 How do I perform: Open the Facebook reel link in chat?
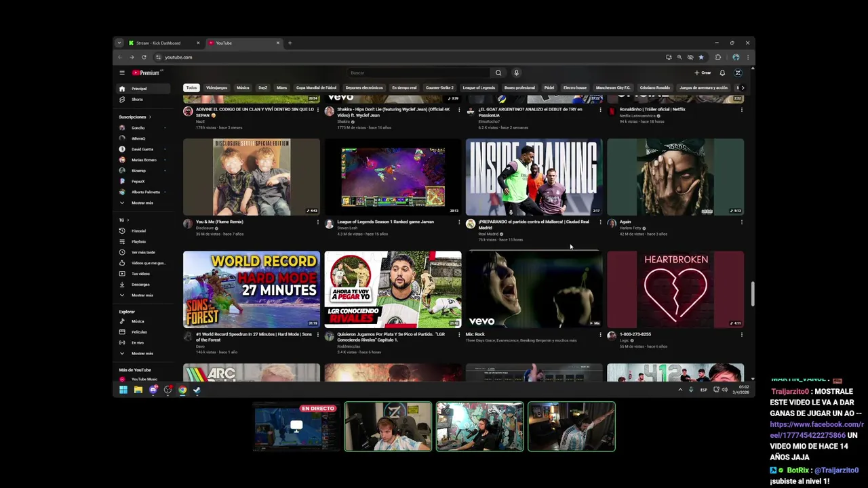[816, 430]
